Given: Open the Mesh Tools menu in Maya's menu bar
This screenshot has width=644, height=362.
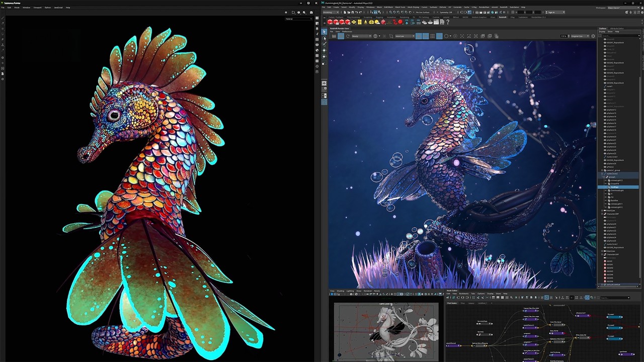Looking at the screenshot, I should 400,8.
